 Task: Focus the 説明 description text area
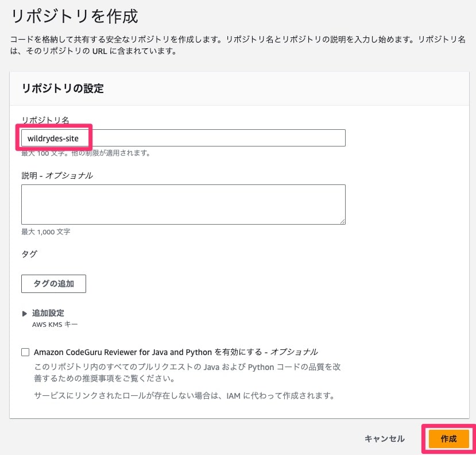click(183, 204)
